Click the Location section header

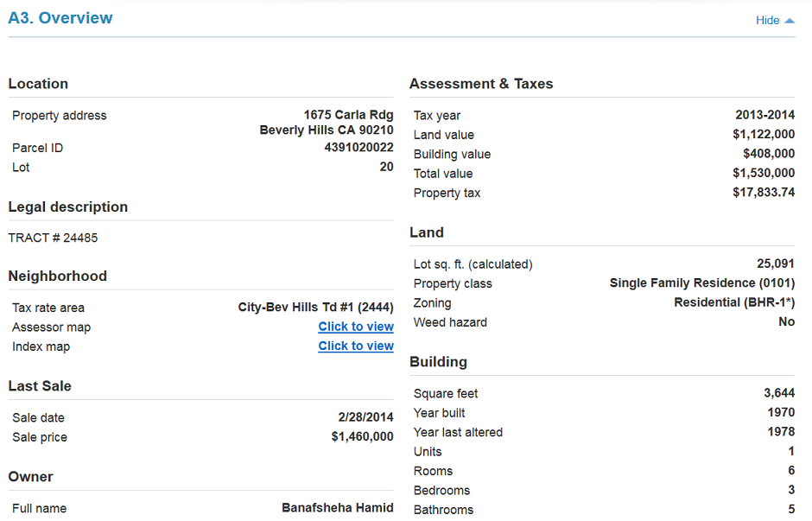pos(38,84)
